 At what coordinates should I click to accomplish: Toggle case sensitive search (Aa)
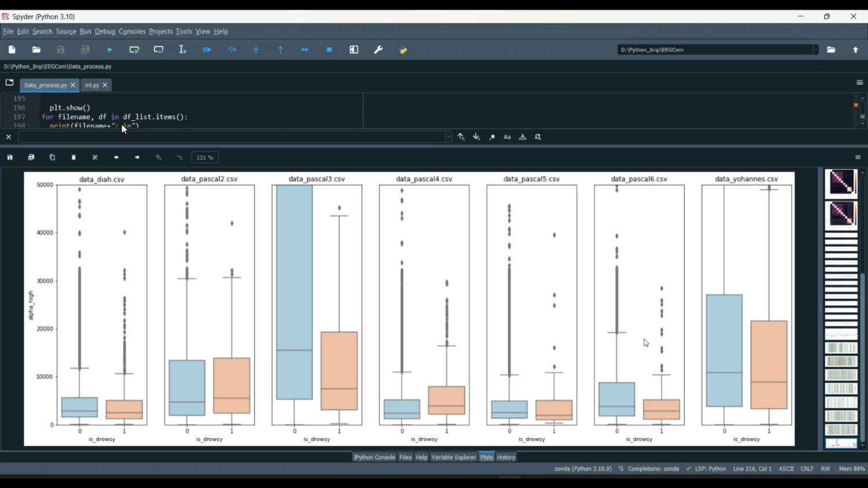507,137
